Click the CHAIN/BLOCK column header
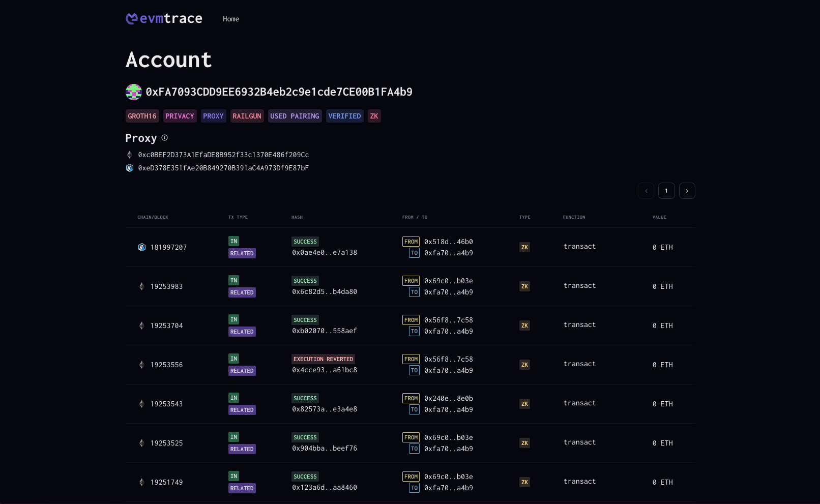This screenshot has height=504, width=820. pyautogui.click(x=153, y=217)
